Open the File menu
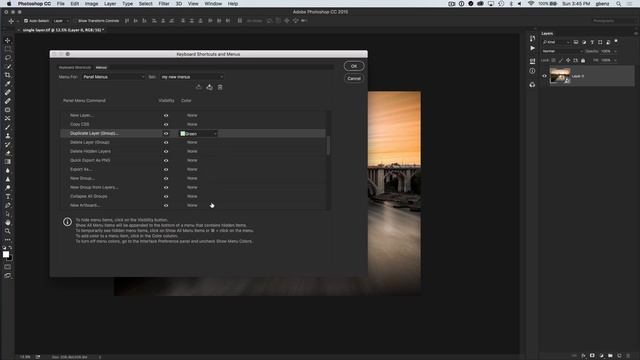640x360 pixels. click(x=60, y=4)
